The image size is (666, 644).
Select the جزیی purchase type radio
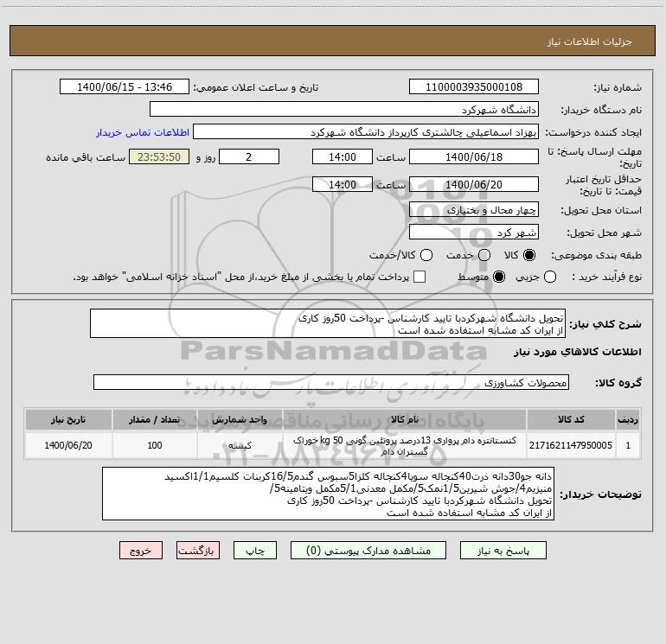point(549,277)
